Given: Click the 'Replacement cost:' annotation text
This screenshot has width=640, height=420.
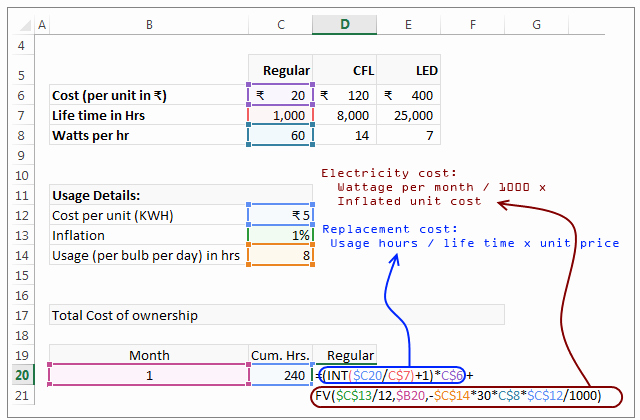Looking at the screenshot, I should pos(390,229).
